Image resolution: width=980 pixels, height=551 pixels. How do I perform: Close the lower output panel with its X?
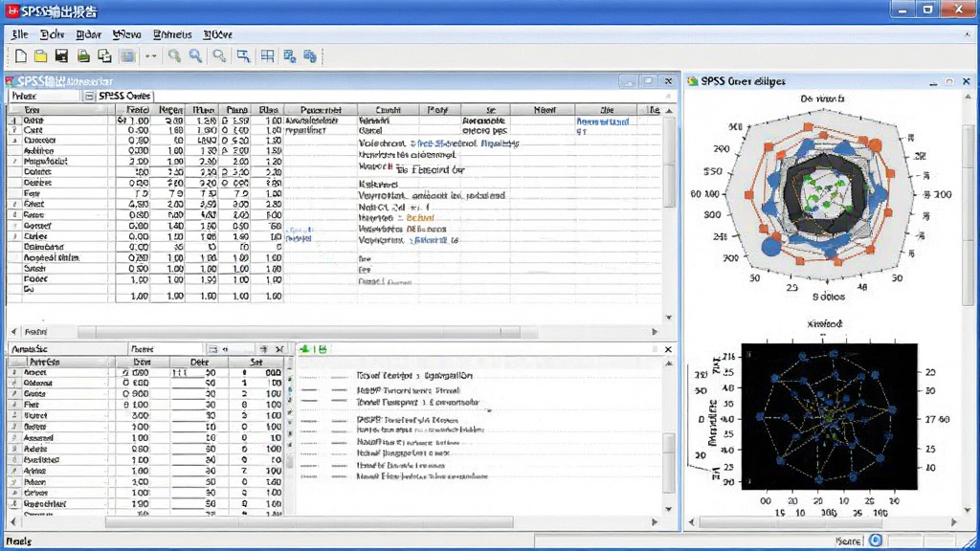(668, 349)
